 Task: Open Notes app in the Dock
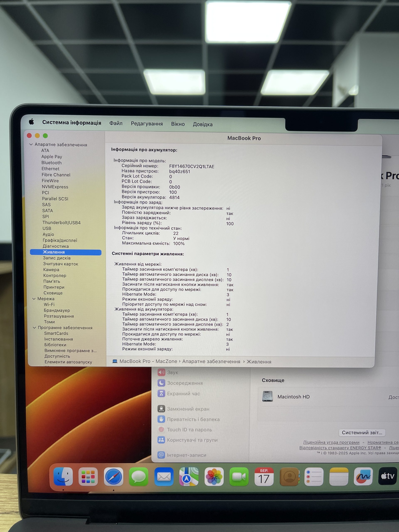tap(339, 477)
